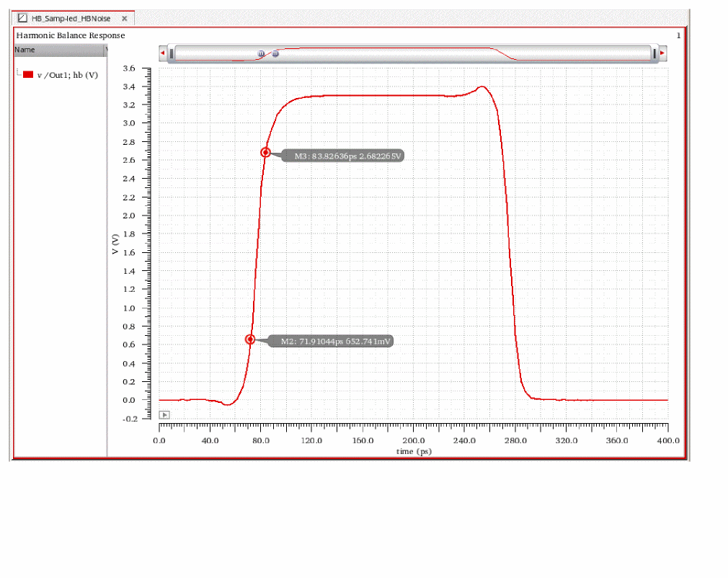Click the left handle of the overview slider
The image size is (728, 578).
point(172,53)
